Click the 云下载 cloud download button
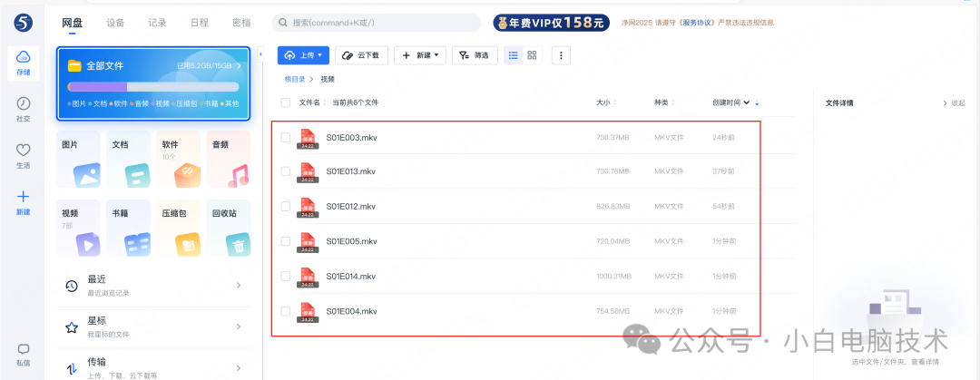This screenshot has height=380, width=980. (x=361, y=55)
